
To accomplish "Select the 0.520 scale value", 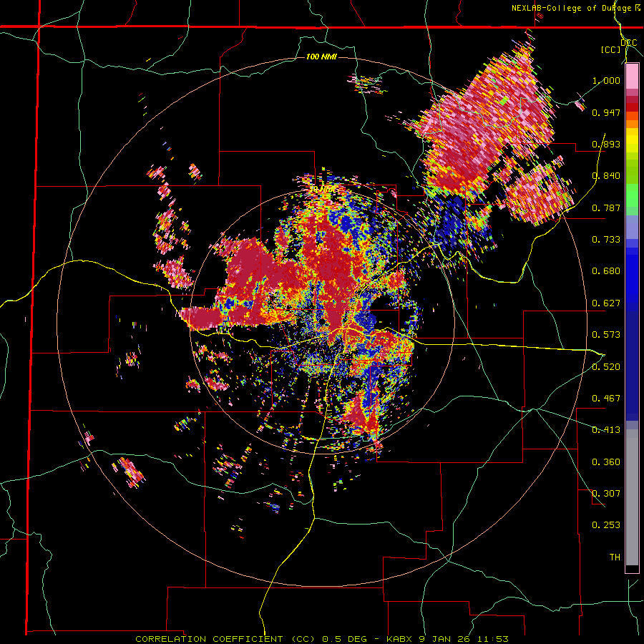I will coord(606,367).
